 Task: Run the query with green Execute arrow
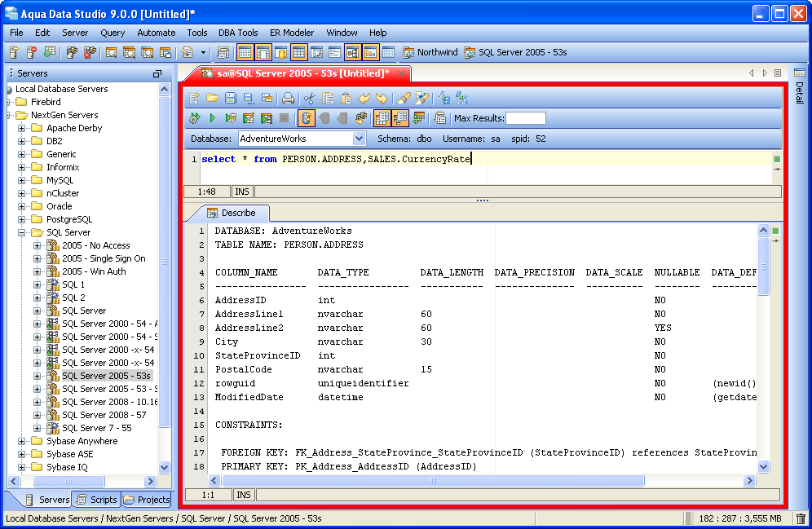[212, 118]
